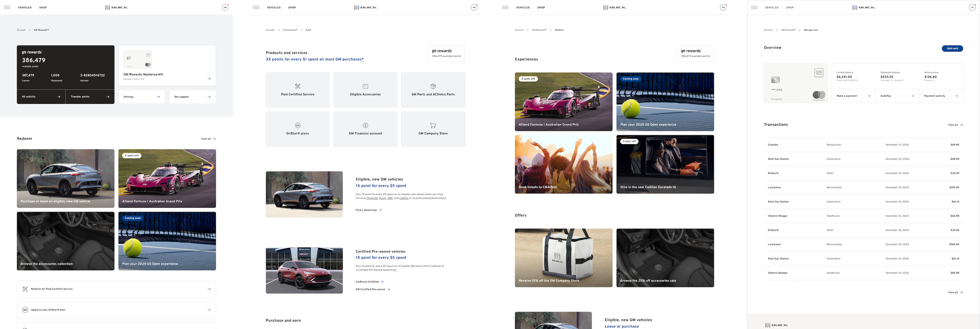Open Book tickets to CMA Fest thumbnail
This screenshot has height=329, width=980.
pos(563,164)
